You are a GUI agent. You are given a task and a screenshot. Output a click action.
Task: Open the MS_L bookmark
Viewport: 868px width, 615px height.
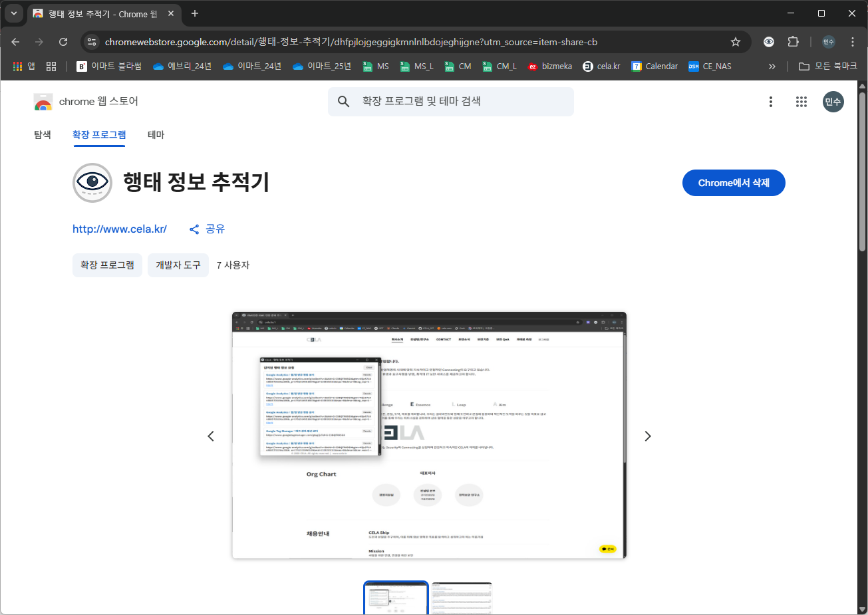pyautogui.click(x=416, y=66)
